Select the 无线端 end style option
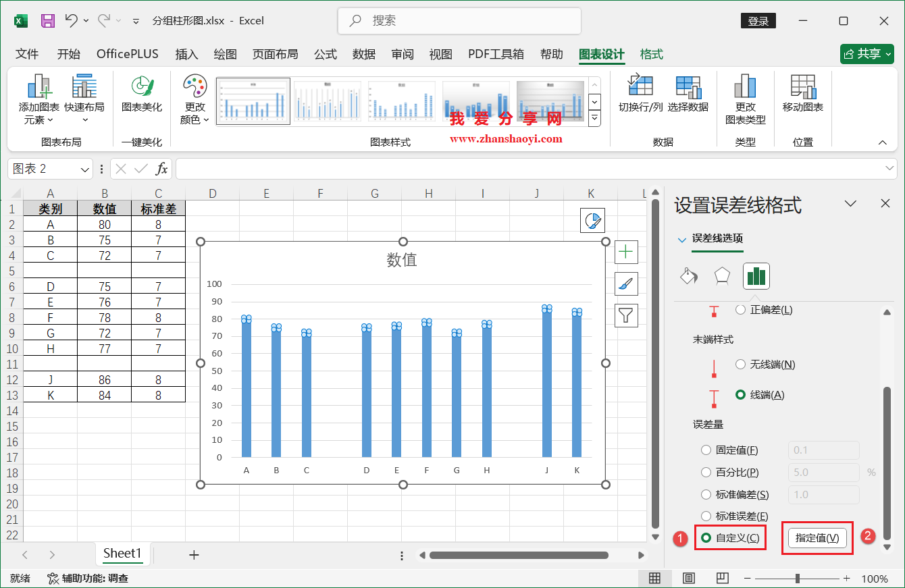This screenshot has width=905, height=588. click(x=742, y=364)
